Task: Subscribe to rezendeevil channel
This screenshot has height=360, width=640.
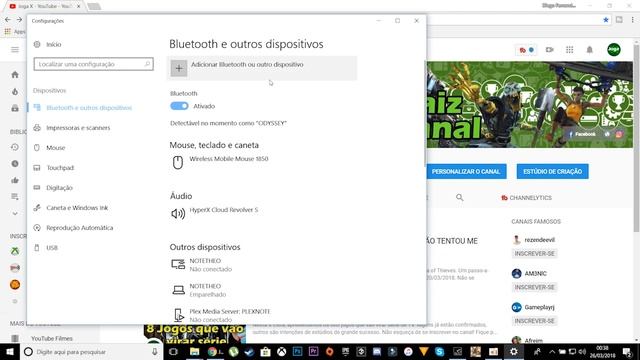Action: [x=534, y=253]
